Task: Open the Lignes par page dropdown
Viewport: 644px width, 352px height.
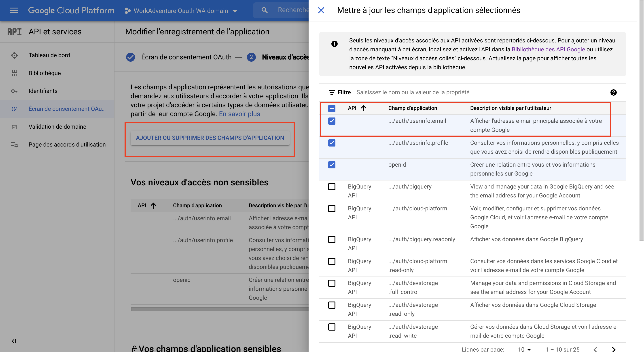Action: (x=525, y=349)
